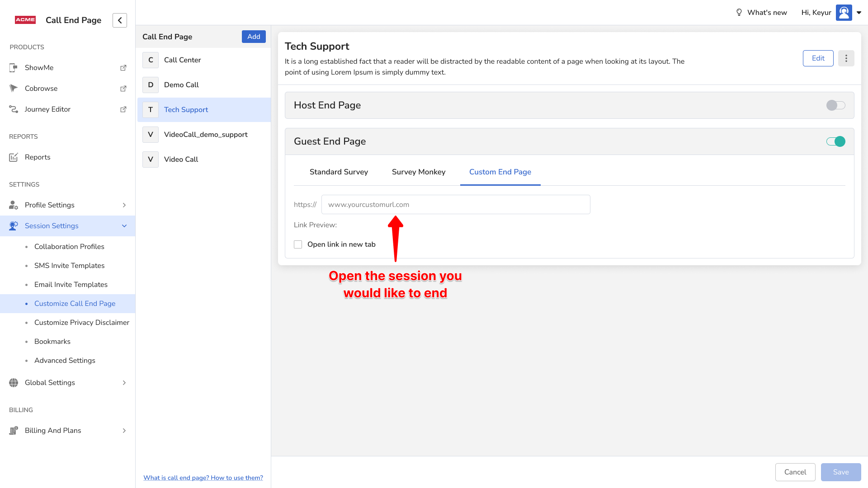Enable the Host End Page toggle
Image resolution: width=868 pixels, height=488 pixels.
click(x=835, y=105)
